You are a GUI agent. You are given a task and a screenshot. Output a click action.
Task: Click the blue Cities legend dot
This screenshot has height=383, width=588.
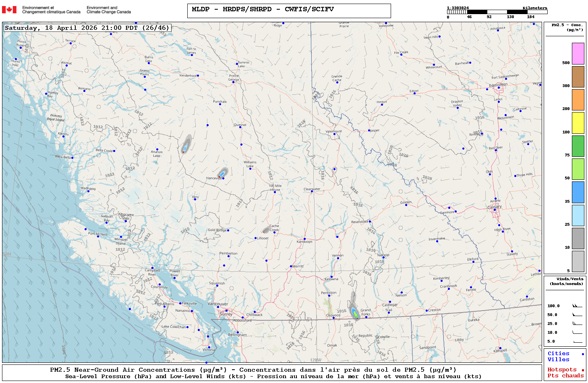(x=582, y=354)
